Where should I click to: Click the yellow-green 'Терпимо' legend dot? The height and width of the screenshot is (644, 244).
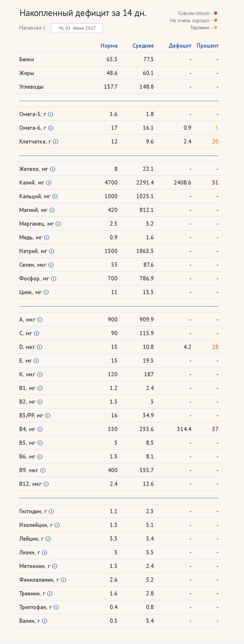(x=216, y=28)
